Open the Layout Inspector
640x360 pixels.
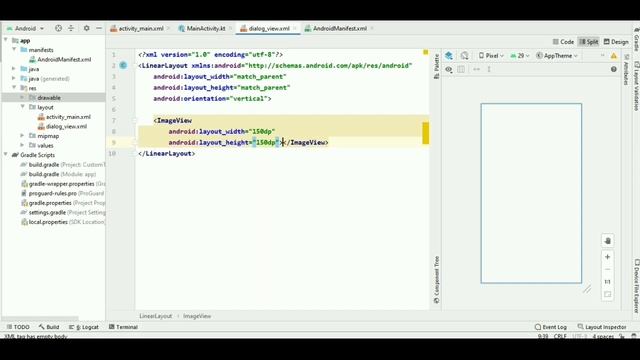click(602, 327)
